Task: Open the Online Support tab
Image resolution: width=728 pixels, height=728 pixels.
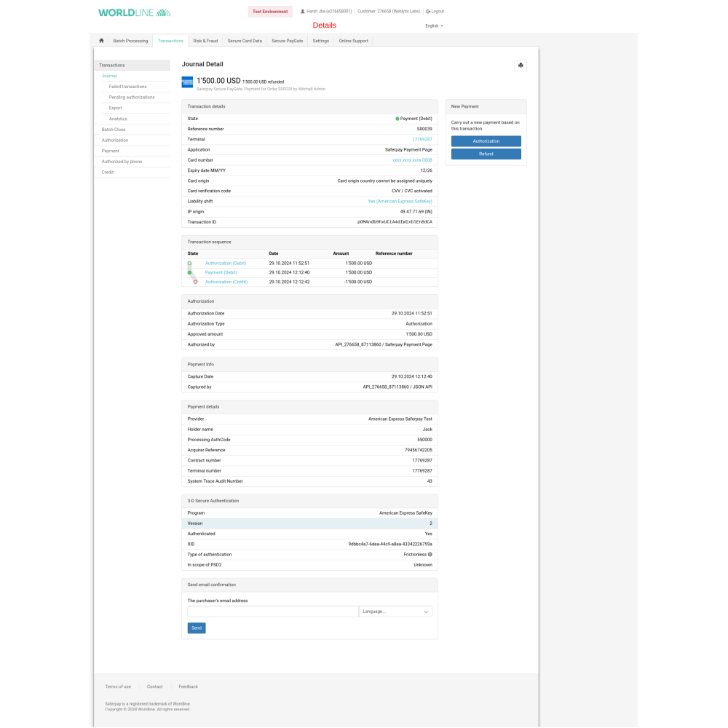Action: 353,41
